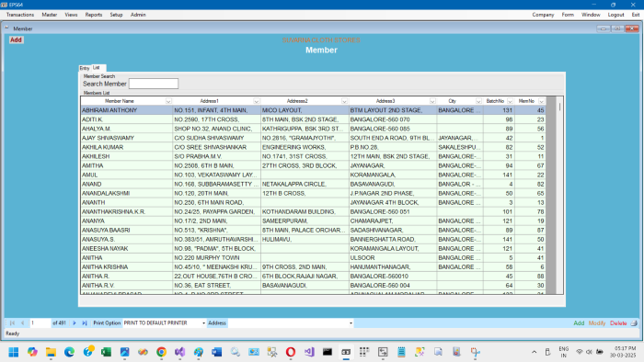The height and width of the screenshot is (362, 644).
Task: Switch to the Entry tab
Action: (x=85, y=68)
